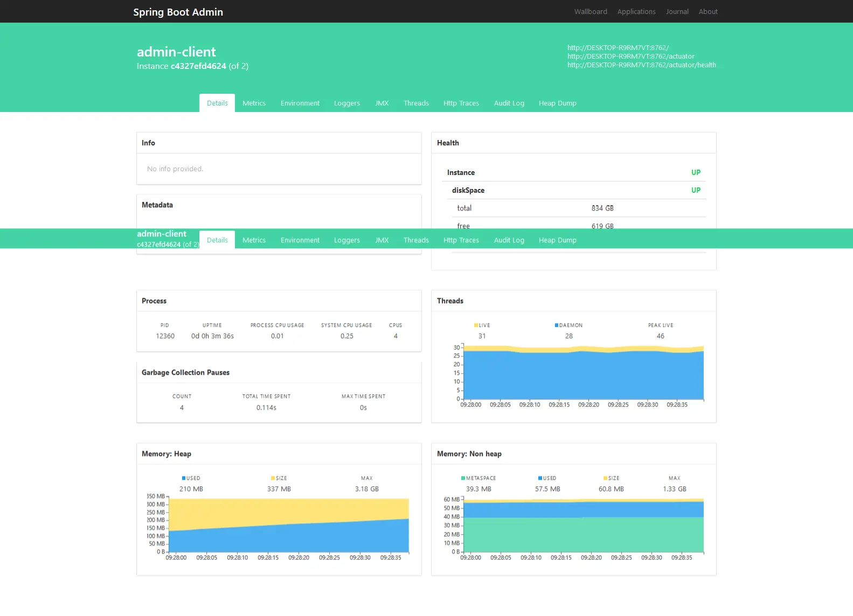Open the Journal page
This screenshot has height=616, width=853.
(x=677, y=11)
